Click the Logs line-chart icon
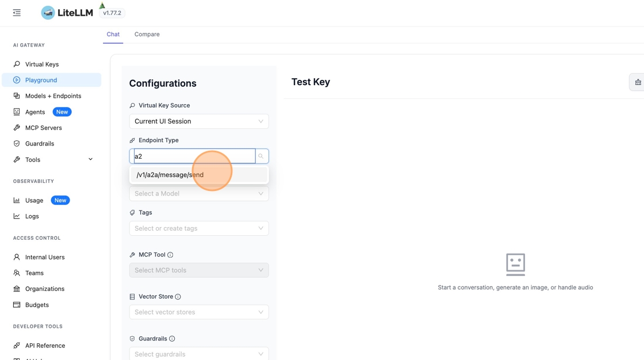Image resolution: width=644 pixels, height=360 pixels. coord(17,216)
